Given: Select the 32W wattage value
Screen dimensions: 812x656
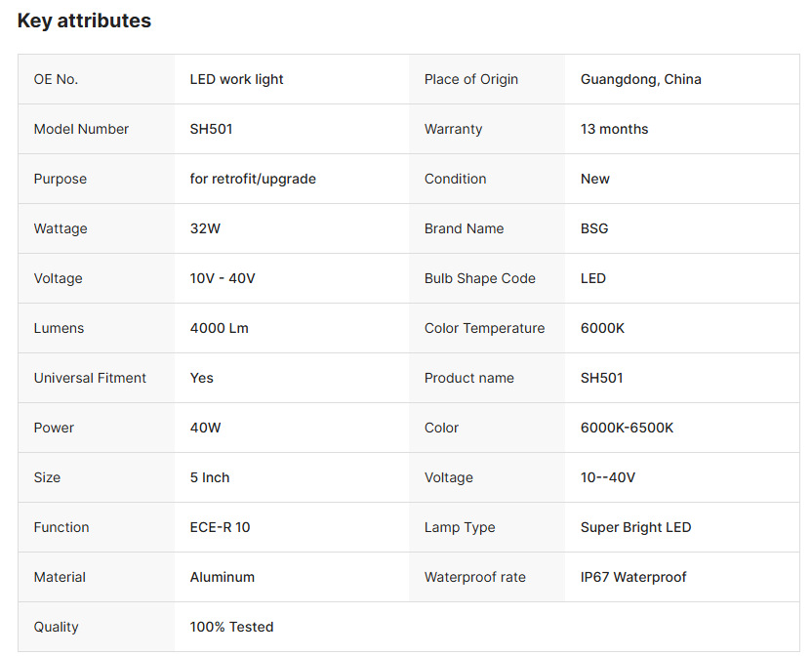Looking at the screenshot, I should pos(207,228).
